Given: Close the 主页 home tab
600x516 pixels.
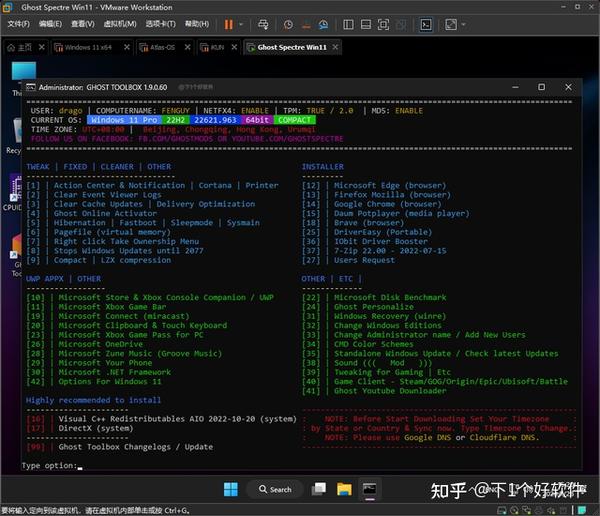Looking at the screenshot, I should click(x=42, y=47).
